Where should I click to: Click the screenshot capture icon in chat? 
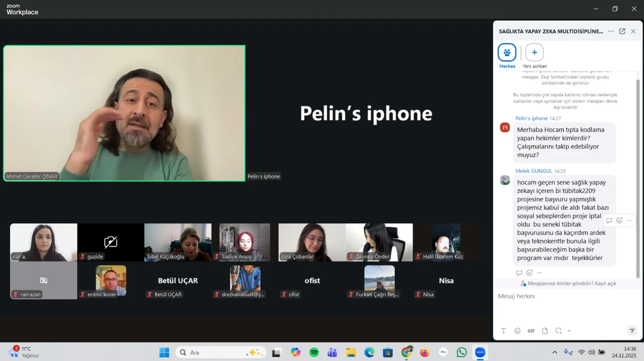coord(558,331)
